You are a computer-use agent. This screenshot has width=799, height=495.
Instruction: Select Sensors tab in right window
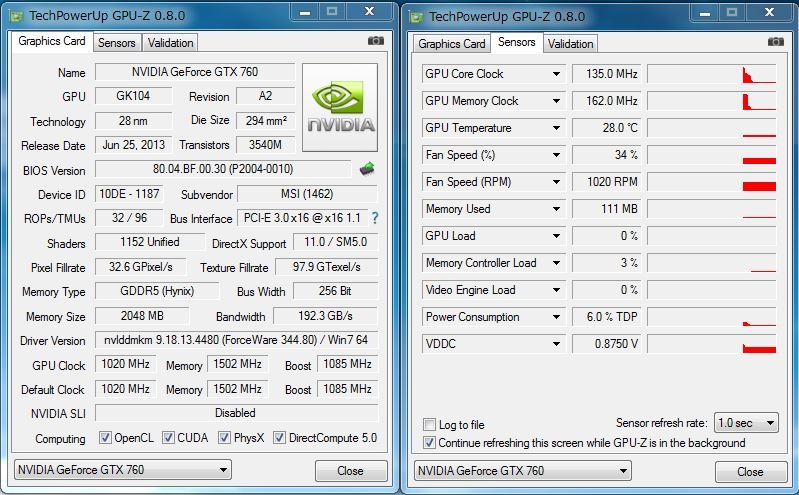(516, 42)
